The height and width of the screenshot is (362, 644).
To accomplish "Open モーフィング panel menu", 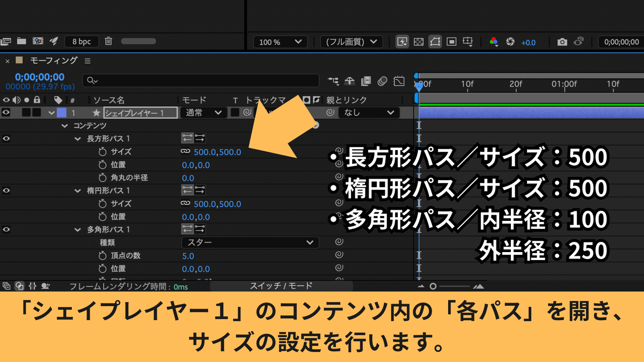I will [87, 61].
